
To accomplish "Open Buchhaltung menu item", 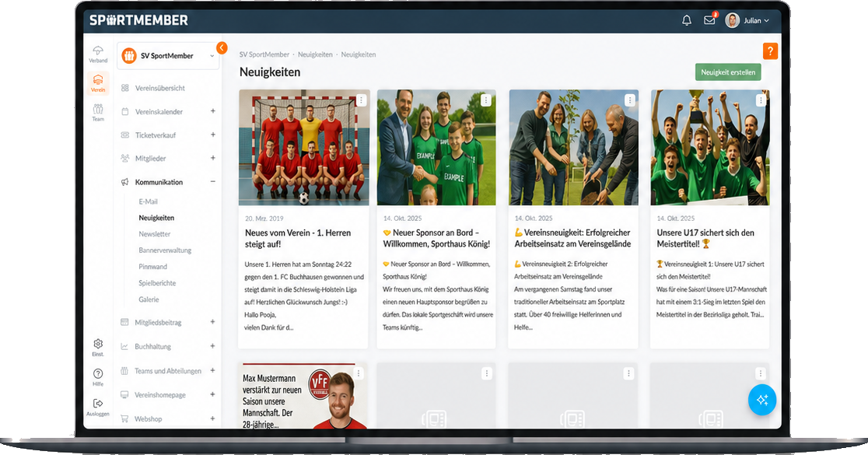I will tap(152, 347).
